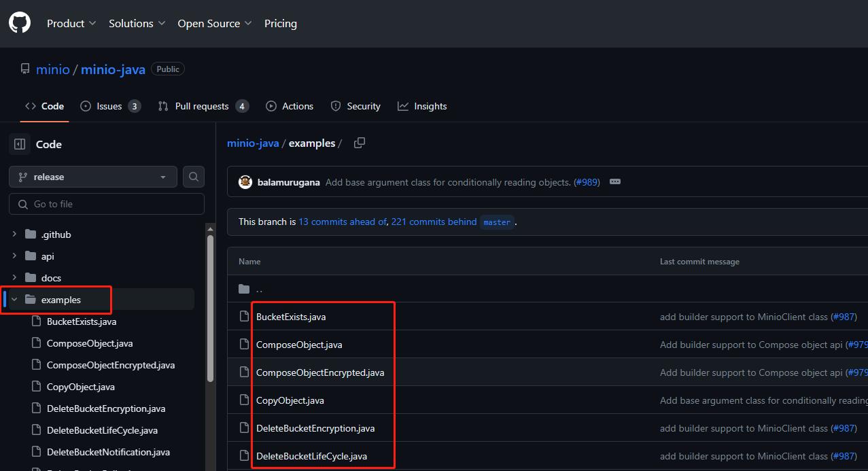Open BucketExists.java in the file table
This screenshot has width=868, height=471.
(291, 317)
